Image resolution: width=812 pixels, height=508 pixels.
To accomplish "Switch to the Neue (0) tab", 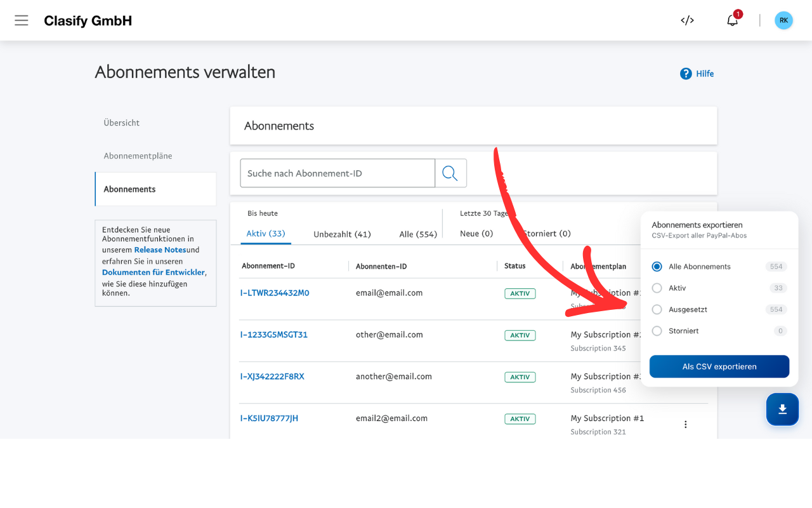I will (476, 234).
